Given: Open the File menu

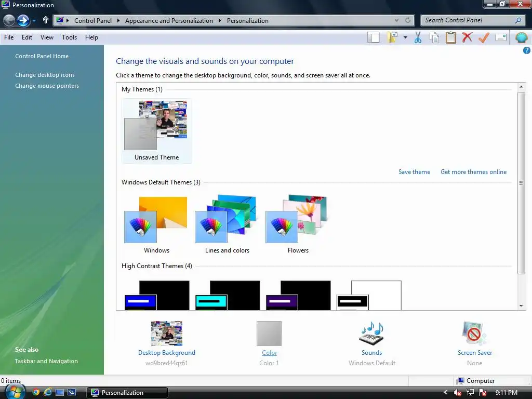Looking at the screenshot, I should tap(9, 37).
